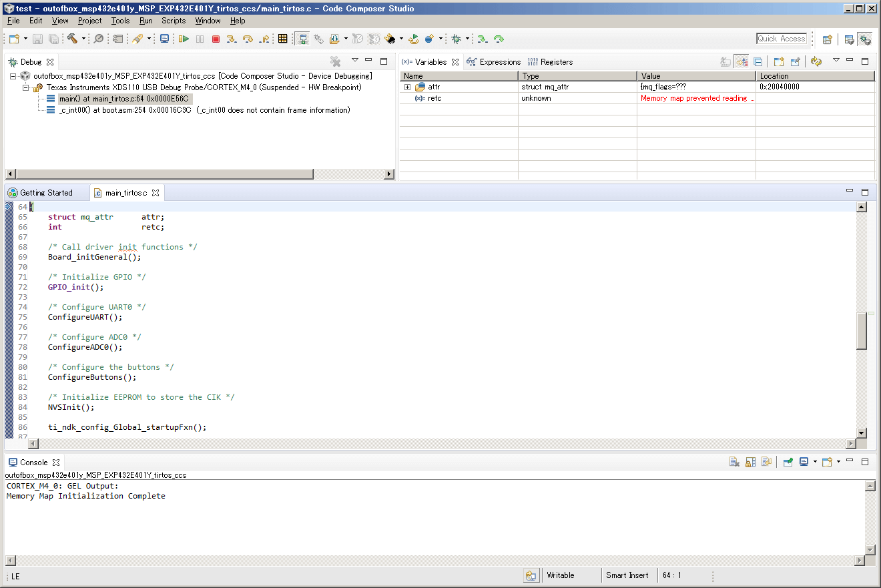Click the build hammer icon
The height and width of the screenshot is (588, 881).
tap(72, 39)
